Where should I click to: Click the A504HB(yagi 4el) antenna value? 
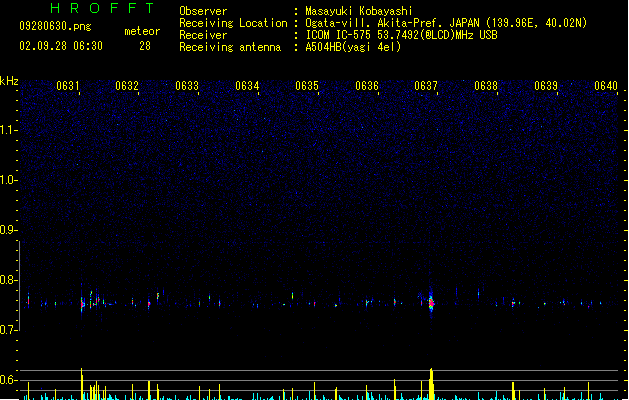click(x=353, y=47)
